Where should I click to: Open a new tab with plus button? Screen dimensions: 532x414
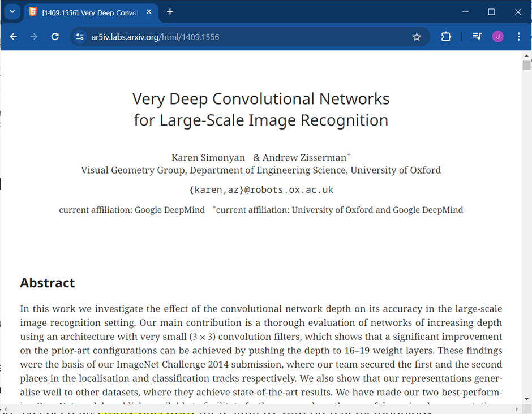point(170,12)
